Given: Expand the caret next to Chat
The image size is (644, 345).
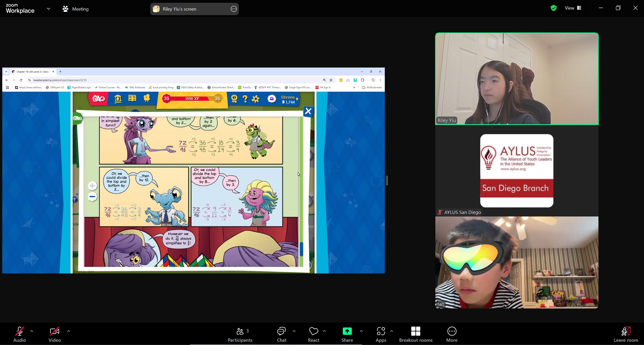Looking at the screenshot, I should pos(294,331).
